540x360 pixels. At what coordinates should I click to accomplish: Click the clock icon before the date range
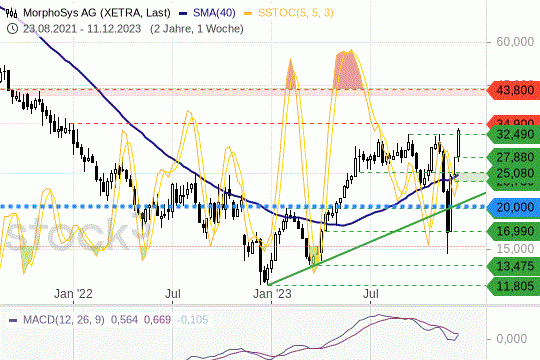[x=12, y=29]
